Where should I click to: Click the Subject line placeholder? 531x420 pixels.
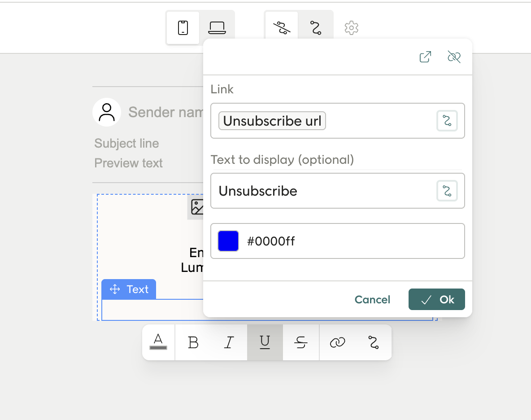coord(126,143)
